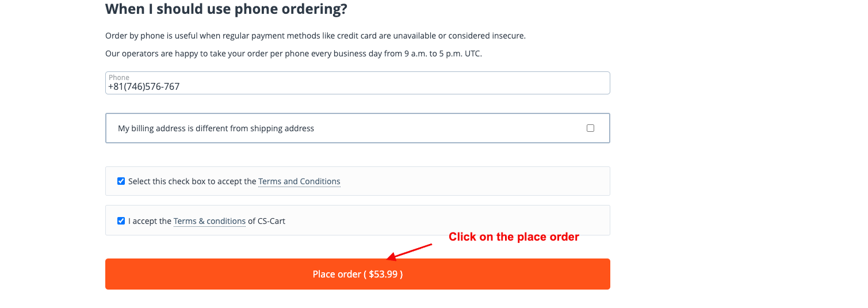Image resolution: width=868 pixels, height=308 pixels.
Task: Click the 'When I should use phone ordering?' heading
Action: 226,9
